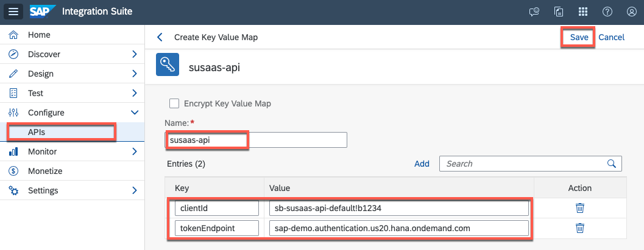Viewport: 644px width, 250px height.
Task: Click the clientId key field
Action: (x=217, y=208)
